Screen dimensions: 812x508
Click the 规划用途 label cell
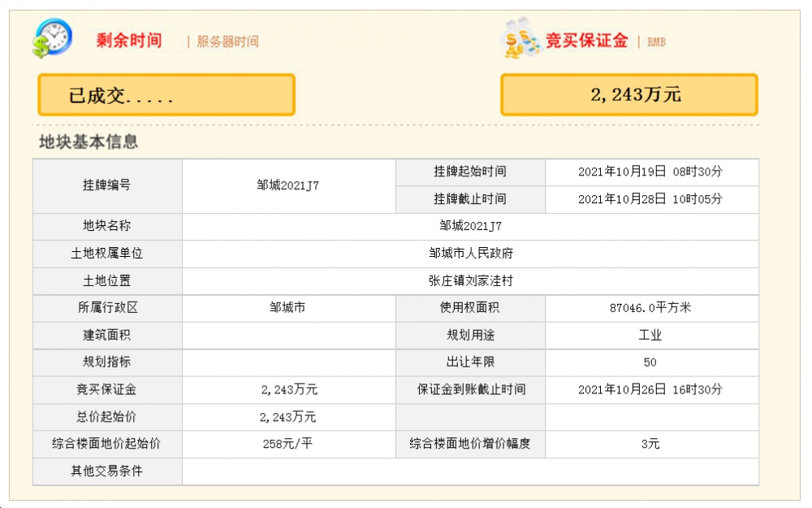(x=470, y=336)
